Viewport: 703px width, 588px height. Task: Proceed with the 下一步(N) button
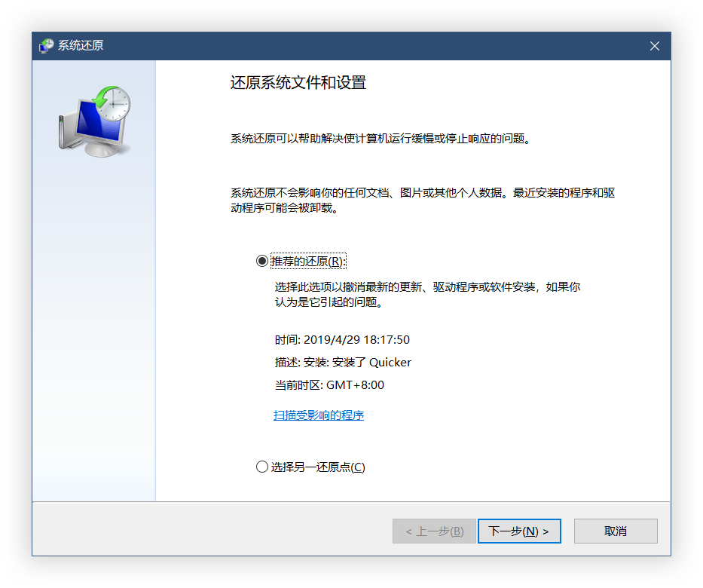[519, 531]
